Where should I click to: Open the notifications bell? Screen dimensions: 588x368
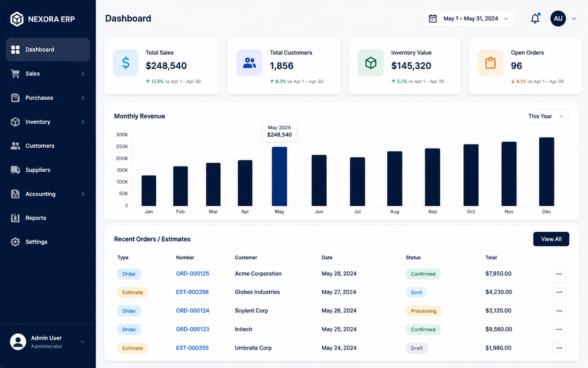(x=535, y=19)
